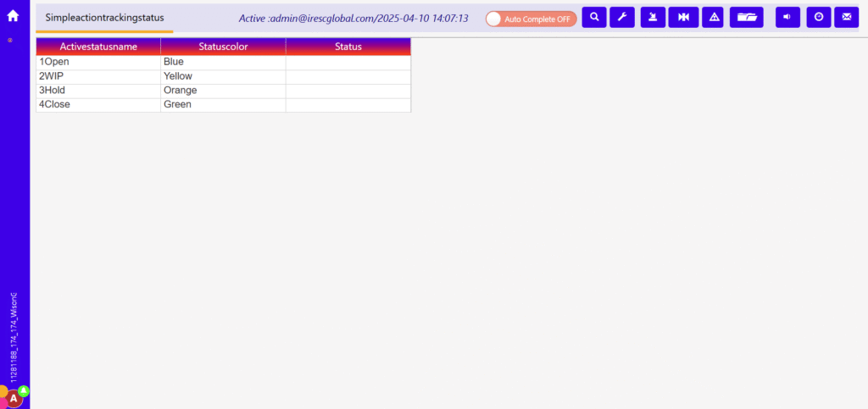Click the wrench settings icon
Image resolution: width=868 pixels, height=409 pixels.
(622, 17)
